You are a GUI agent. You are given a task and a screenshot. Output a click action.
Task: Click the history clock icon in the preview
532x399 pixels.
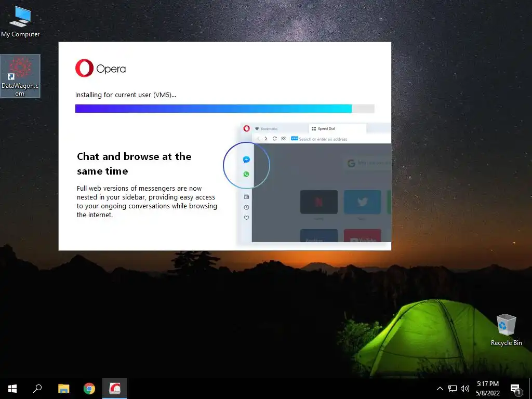[x=246, y=207]
